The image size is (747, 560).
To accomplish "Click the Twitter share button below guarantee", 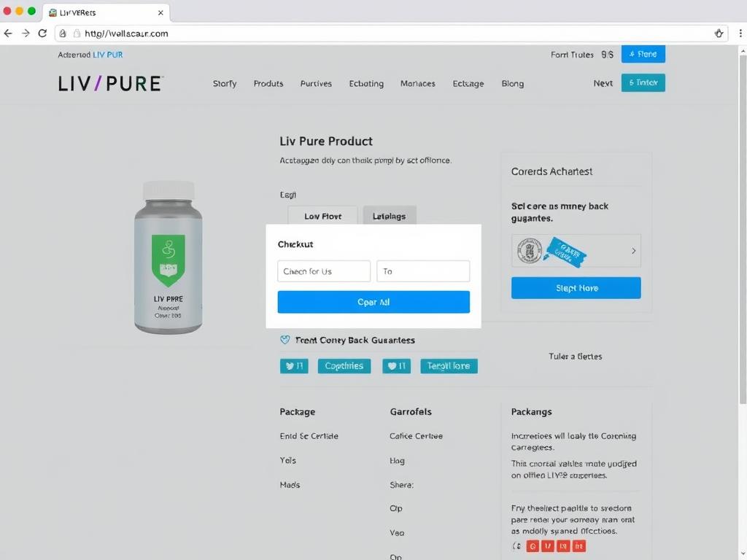I will point(294,366).
